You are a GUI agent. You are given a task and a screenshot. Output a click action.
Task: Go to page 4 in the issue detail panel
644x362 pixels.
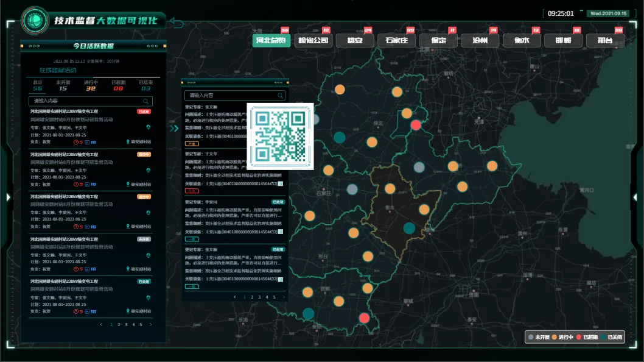click(x=267, y=297)
